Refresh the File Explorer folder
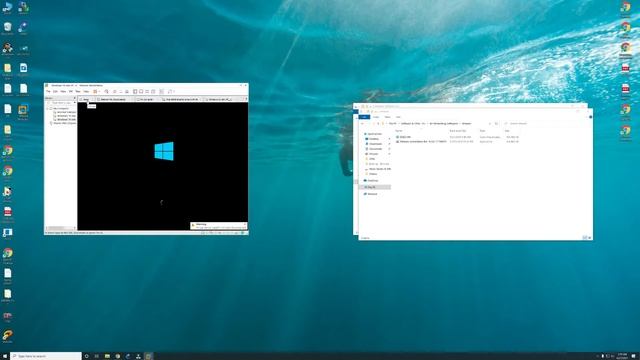640x360 pixels. [496, 123]
